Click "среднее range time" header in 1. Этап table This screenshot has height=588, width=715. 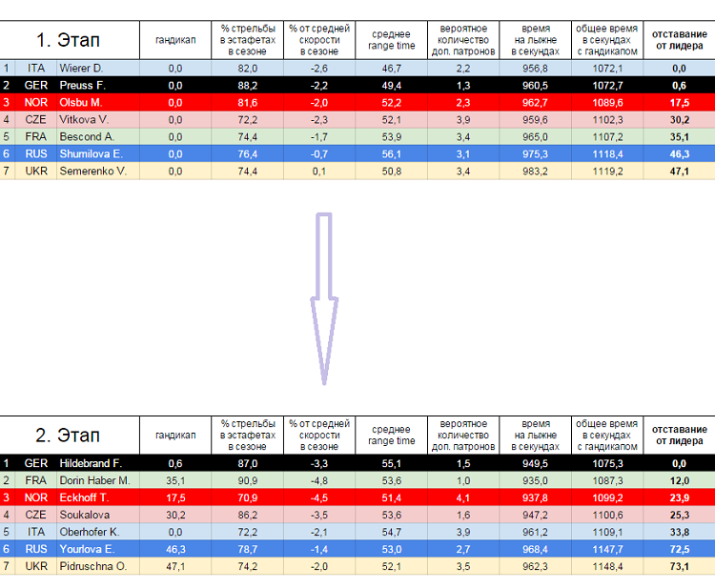[391, 40]
